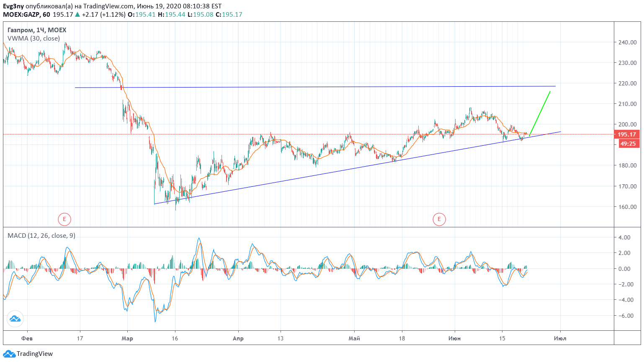Image resolution: width=644 pixels, height=363 pixels.
Task: Click the red 195.17 current price label
Action: coord(627,134)
